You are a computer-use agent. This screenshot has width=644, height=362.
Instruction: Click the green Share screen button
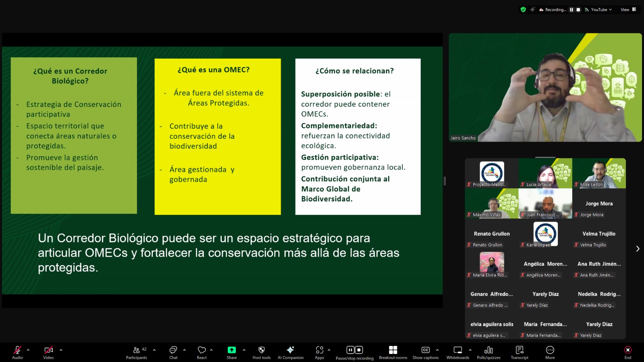[232, 350]
